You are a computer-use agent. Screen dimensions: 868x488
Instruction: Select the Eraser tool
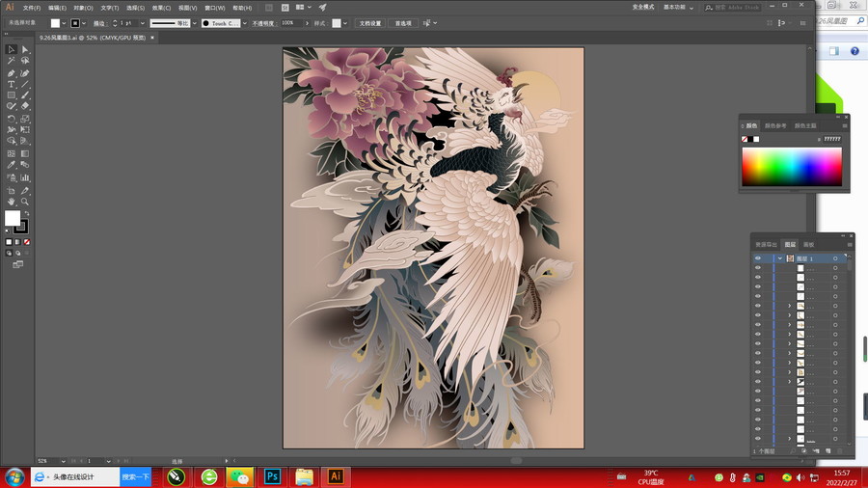pos(25,106)
